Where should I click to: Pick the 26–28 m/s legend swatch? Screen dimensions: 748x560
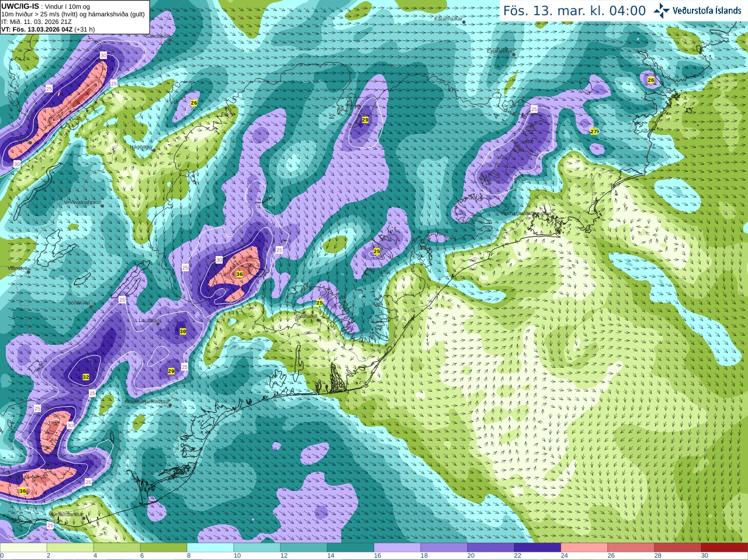631,548
